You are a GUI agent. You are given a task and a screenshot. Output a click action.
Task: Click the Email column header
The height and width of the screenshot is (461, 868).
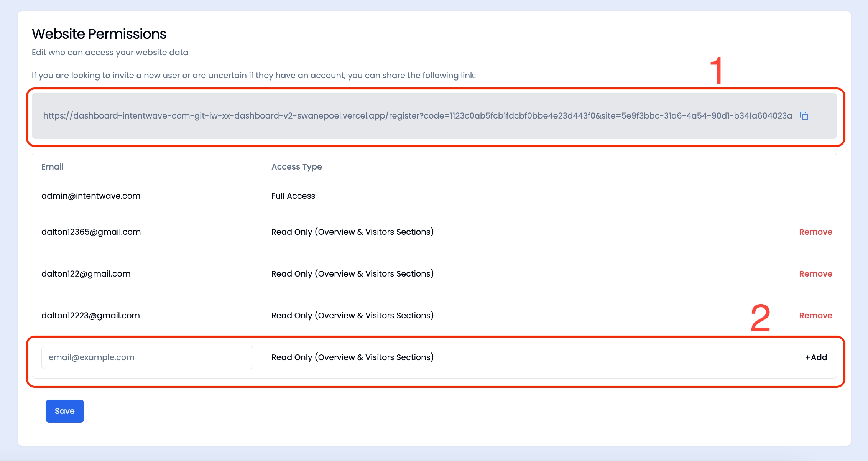[x=53, y=167]
